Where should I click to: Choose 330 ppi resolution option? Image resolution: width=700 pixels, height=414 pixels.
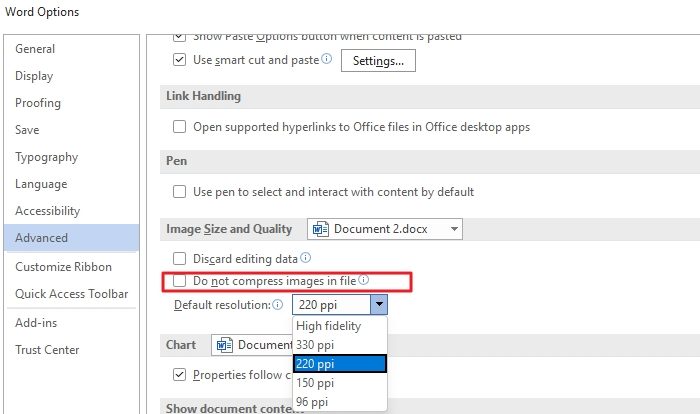tap(318, 345)
